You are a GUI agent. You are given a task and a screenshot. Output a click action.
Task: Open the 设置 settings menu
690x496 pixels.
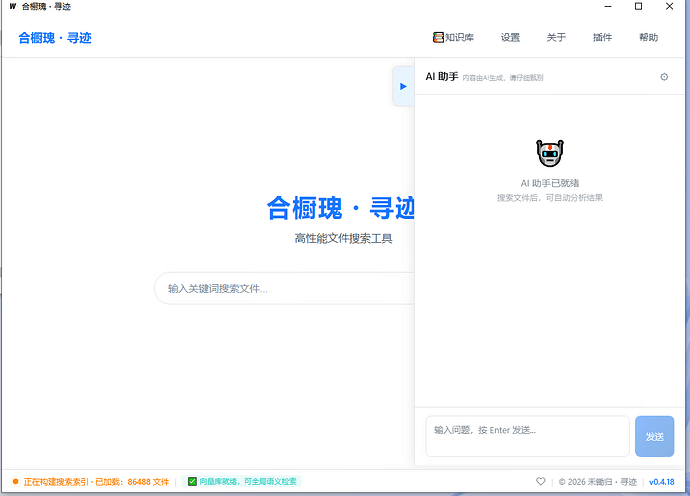click(510, 37)
